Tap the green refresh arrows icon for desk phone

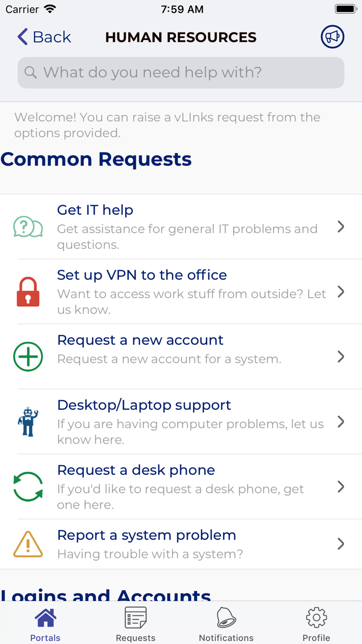point(27,486)
